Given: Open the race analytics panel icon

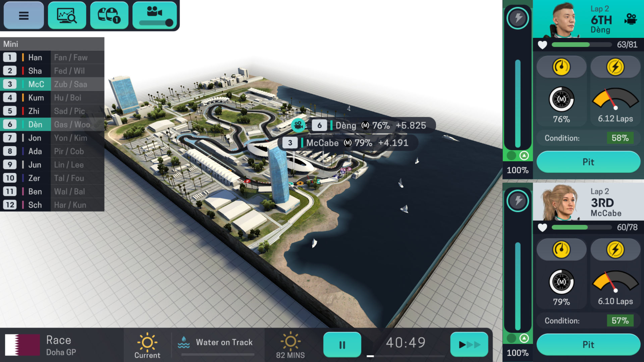Looking at the screenshot, I should pyautogui.click(x=66, y=15).
